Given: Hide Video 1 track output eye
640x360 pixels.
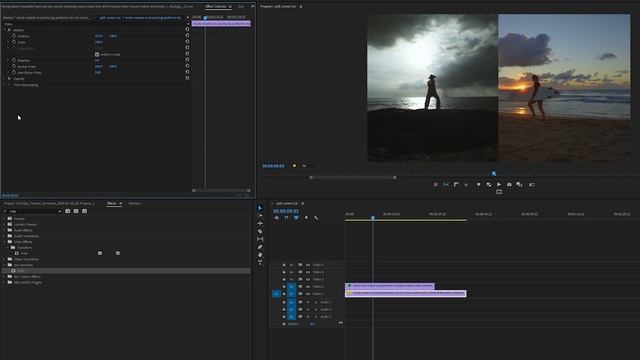Looking at the screenshot, I should coord(308,294).
